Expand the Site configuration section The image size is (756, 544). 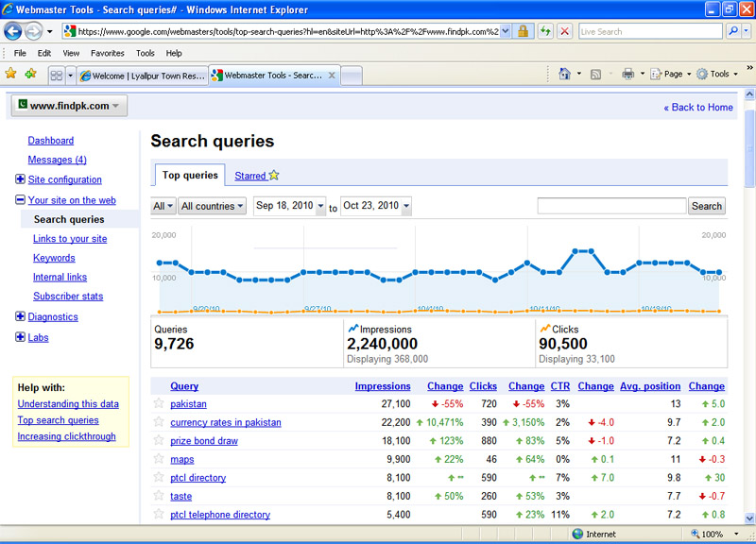click(20, 179)
